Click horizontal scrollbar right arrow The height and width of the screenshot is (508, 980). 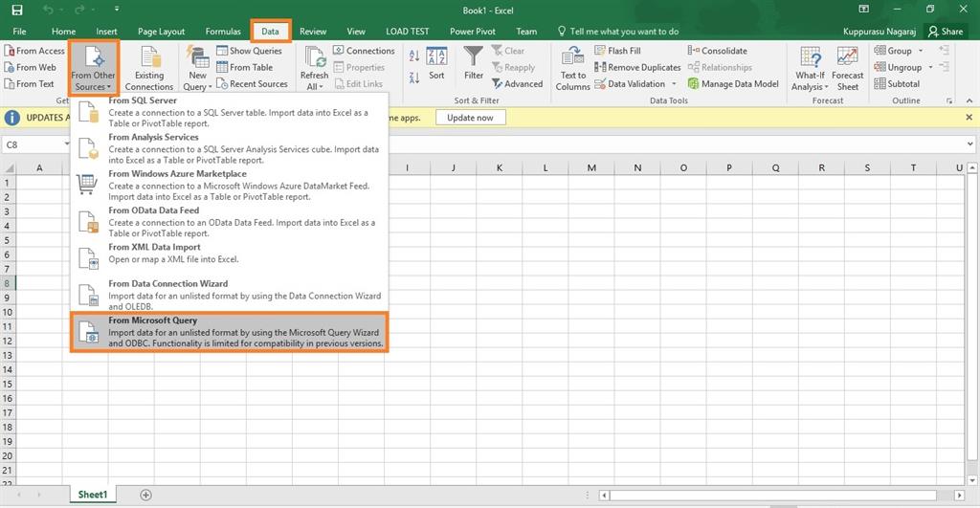(x=959, y=495)
